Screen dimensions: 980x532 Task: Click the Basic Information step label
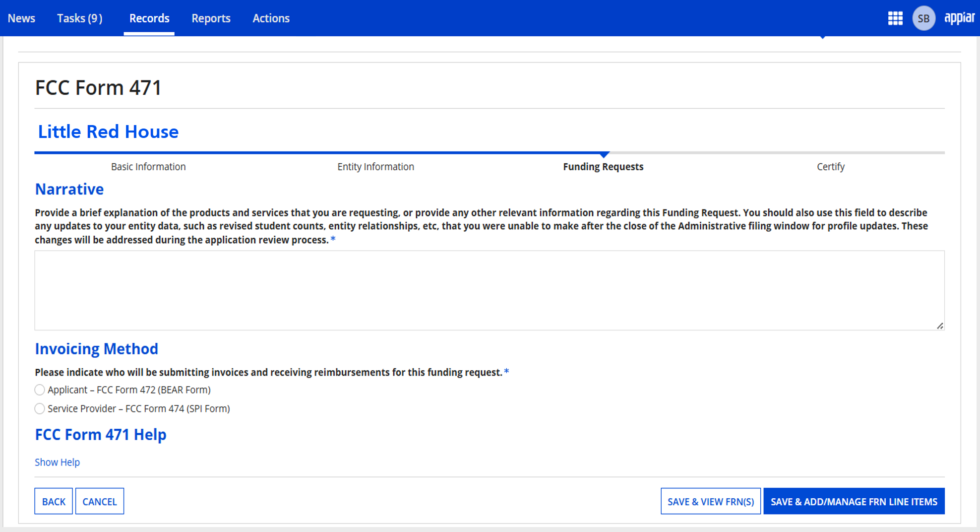coord(148,167)
